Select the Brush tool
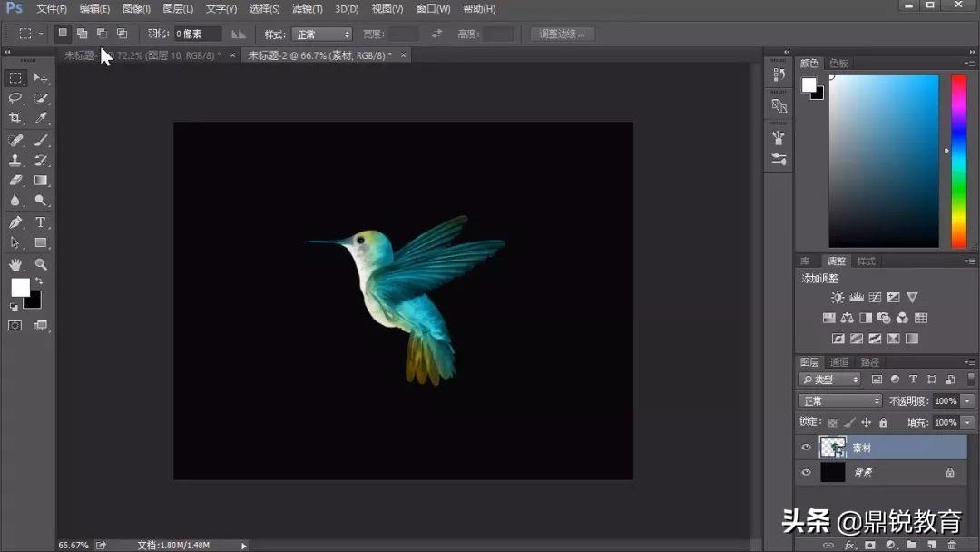Image resolution: width=980 pixels, height=552 pixels. click(41, 141)
